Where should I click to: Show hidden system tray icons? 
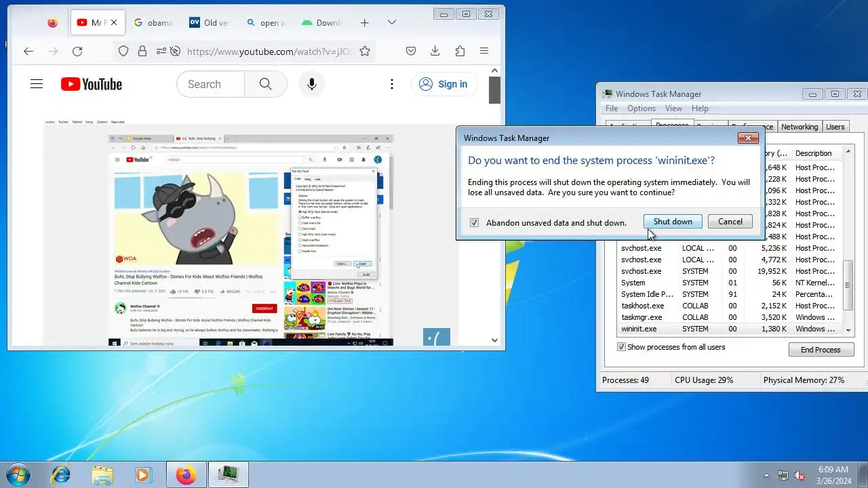click(x=767, y=475)
